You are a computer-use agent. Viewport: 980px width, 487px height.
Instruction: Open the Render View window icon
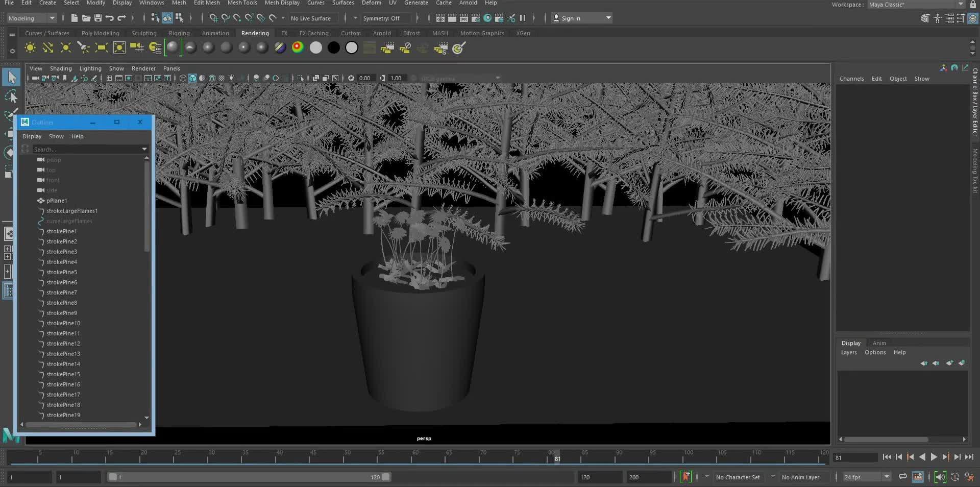click(x=440, y=18)
